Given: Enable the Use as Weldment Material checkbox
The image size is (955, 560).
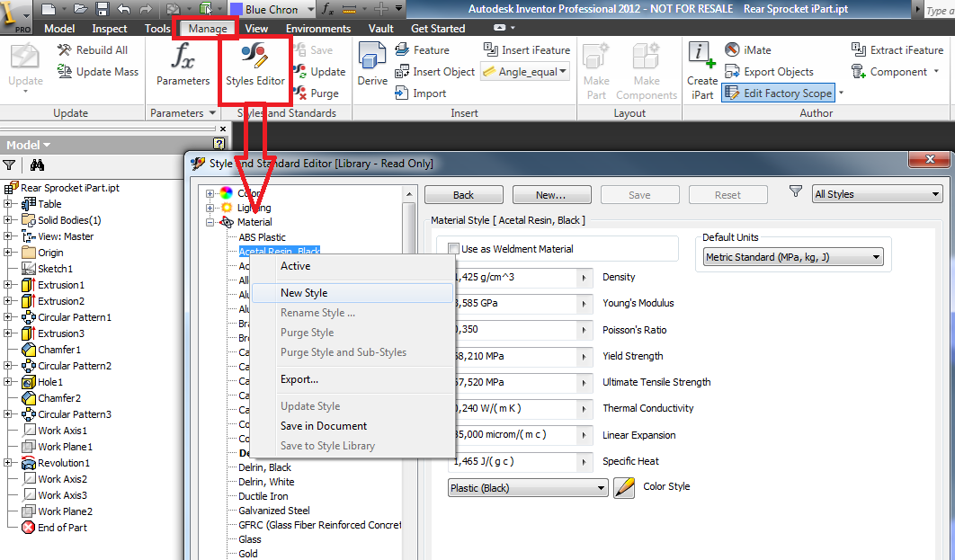Looking at the screenshot, I should (452, 248).
